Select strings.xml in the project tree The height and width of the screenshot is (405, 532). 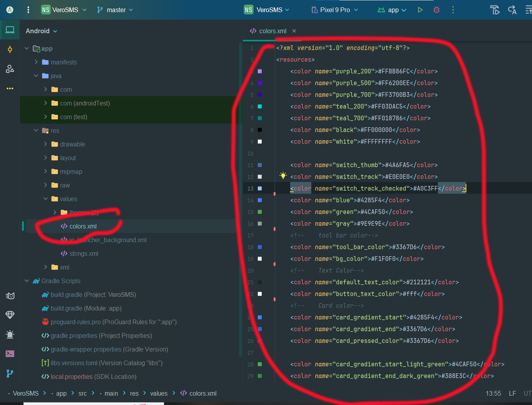point(84,253)
